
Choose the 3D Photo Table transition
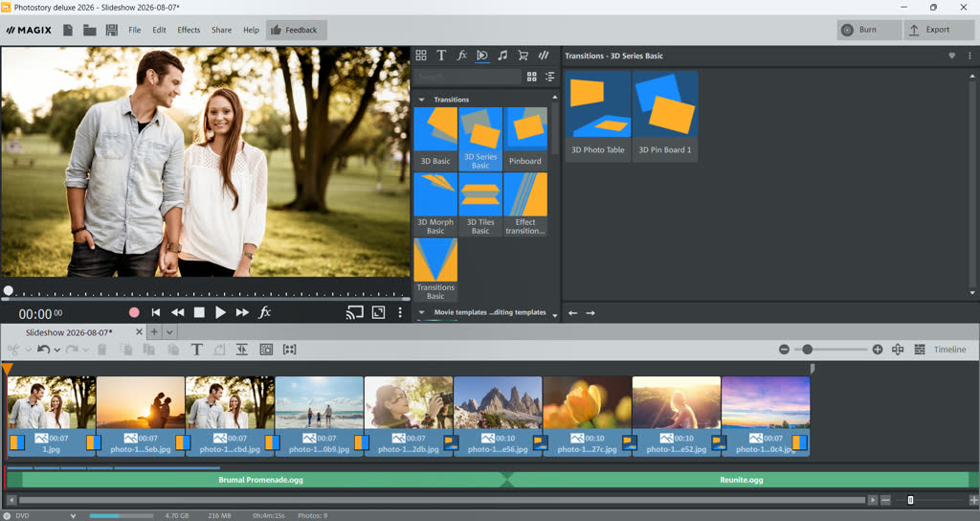pos(598,116)
